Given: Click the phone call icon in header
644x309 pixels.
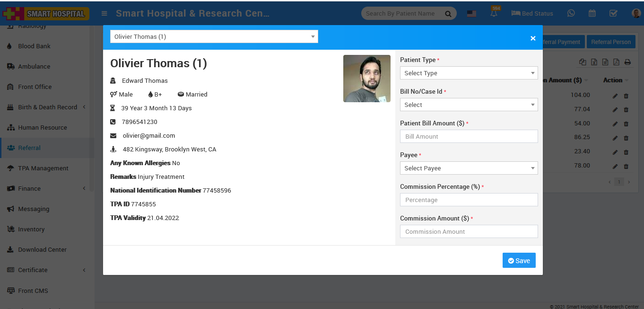Looking at the screenshot, I should coord(571,13).
